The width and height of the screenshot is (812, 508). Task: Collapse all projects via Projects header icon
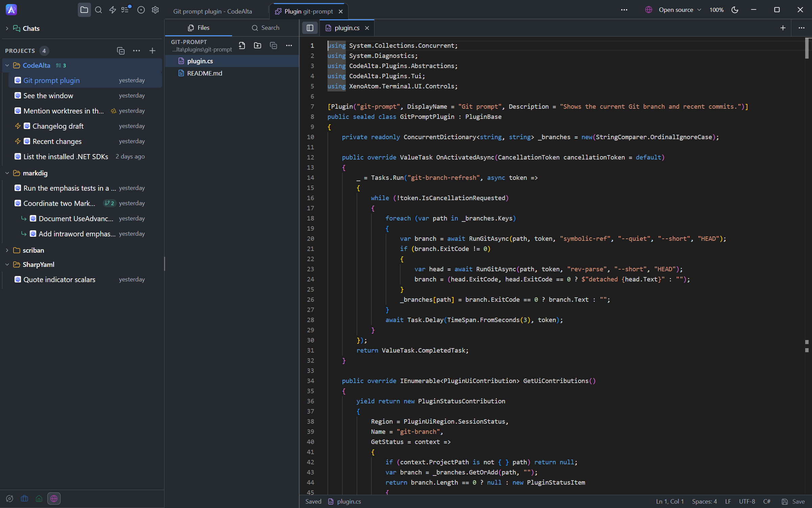pos(121,51)
